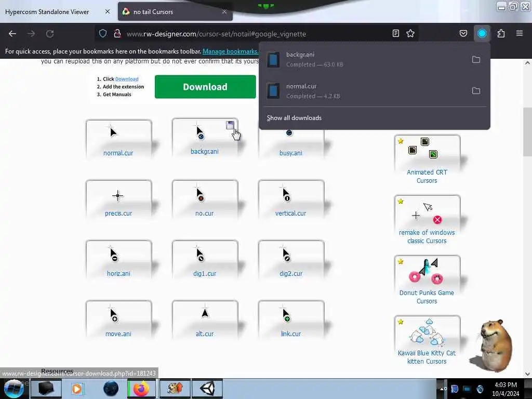Open the dig1.cur cursor link
This screenshot has height=399, width=532.
205,273
